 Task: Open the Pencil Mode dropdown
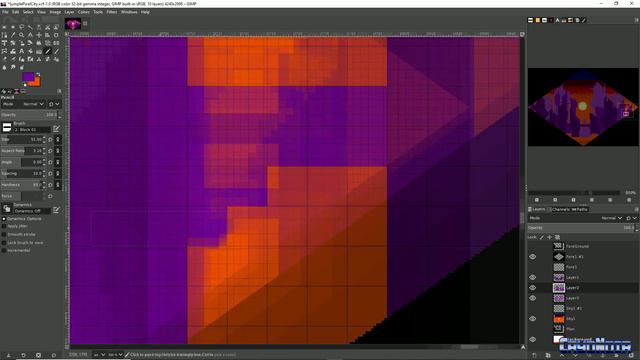(23, 104)
